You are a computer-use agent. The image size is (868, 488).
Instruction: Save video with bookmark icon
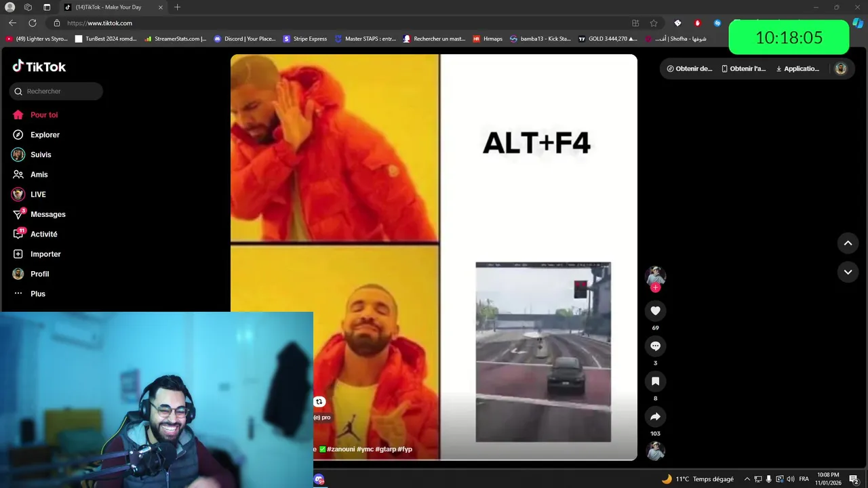pos(655,382)
